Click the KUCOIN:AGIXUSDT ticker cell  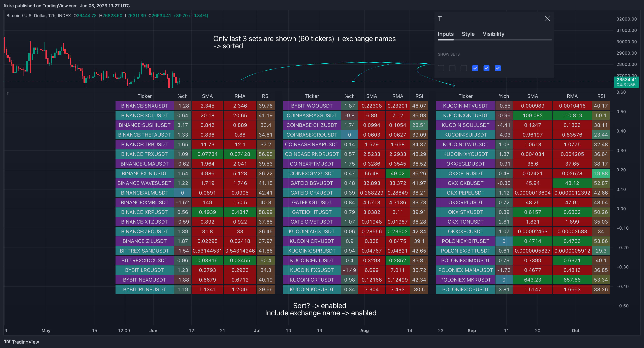(x=312, y=231)
